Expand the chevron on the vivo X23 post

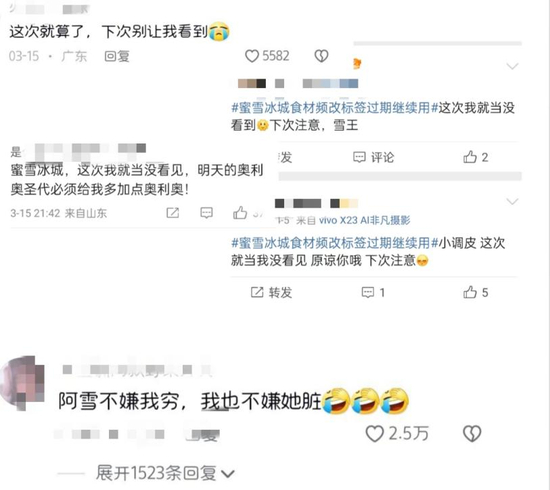[512, 201]
